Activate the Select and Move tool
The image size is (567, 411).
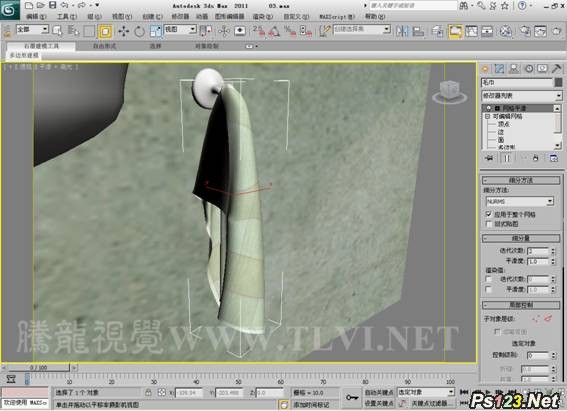124,31
